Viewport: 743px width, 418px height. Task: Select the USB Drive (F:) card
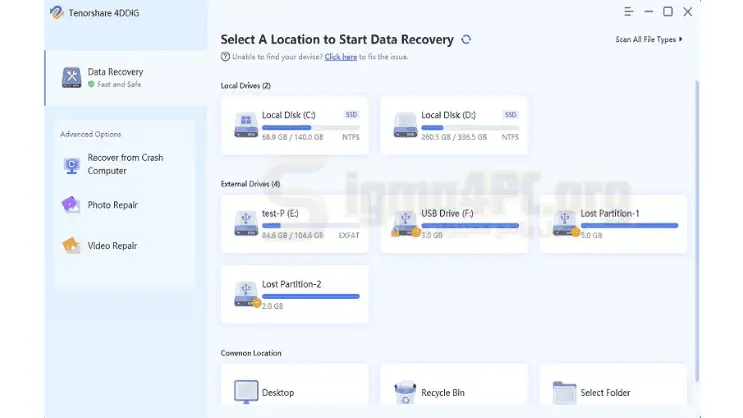click(x=454, y=224)
